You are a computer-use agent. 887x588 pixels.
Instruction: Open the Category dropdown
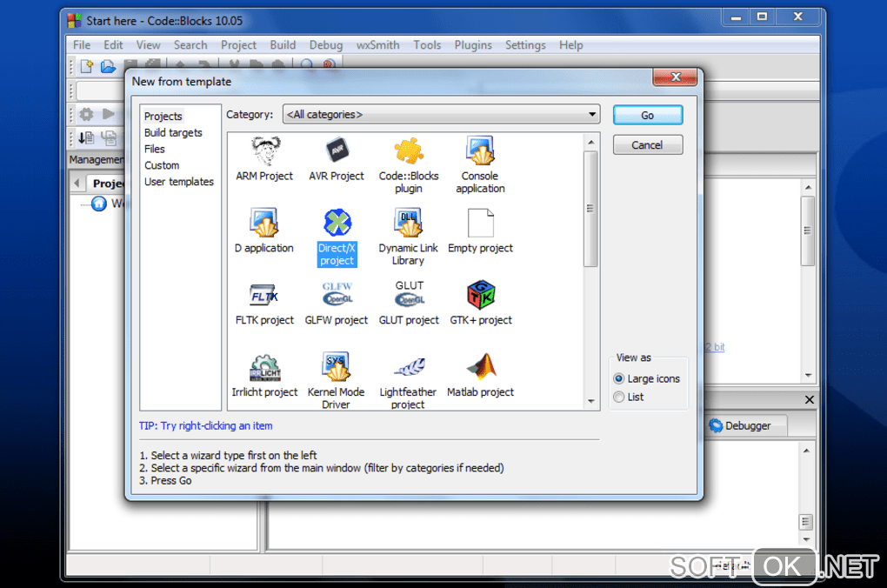441,114
